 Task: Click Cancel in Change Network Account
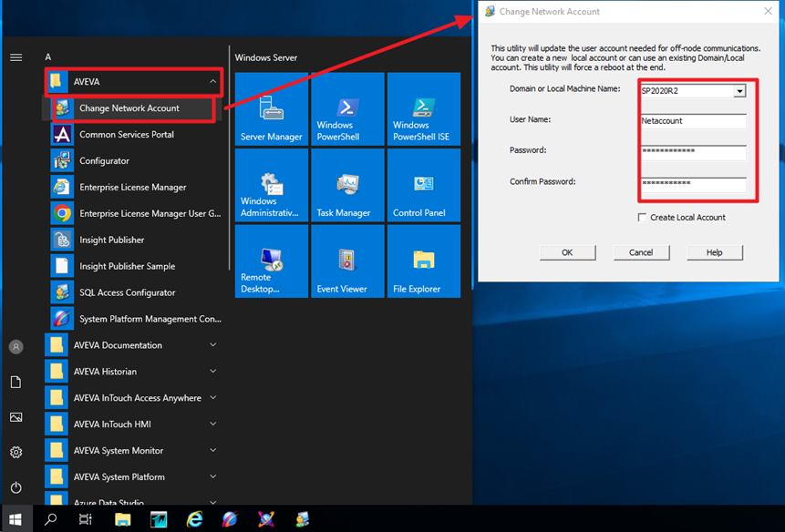coord(641,253)
